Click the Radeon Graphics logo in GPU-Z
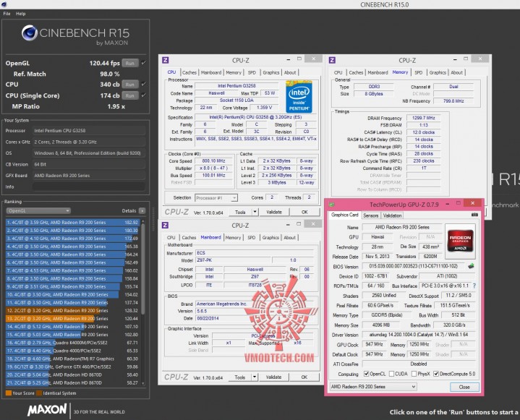 click(460, 241)
